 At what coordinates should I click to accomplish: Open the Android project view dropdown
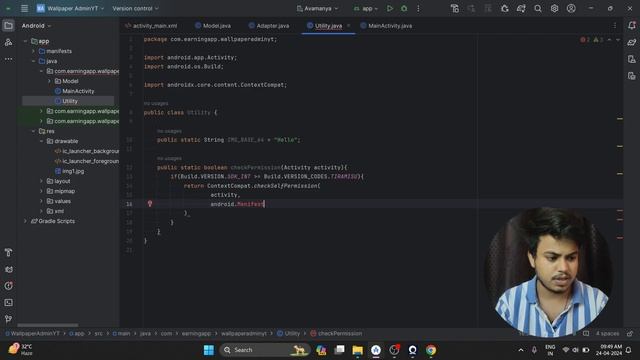pos(36,26)
